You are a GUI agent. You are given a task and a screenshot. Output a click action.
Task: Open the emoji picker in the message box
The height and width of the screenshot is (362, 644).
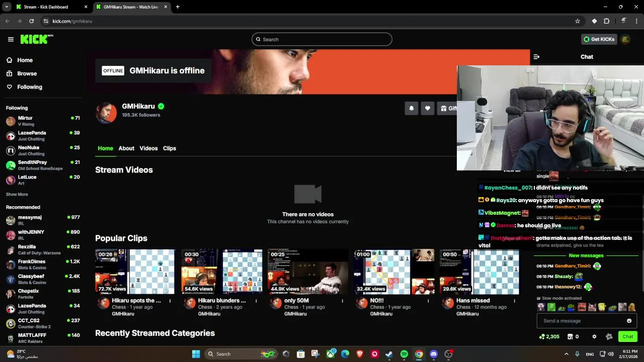point(629,321)
